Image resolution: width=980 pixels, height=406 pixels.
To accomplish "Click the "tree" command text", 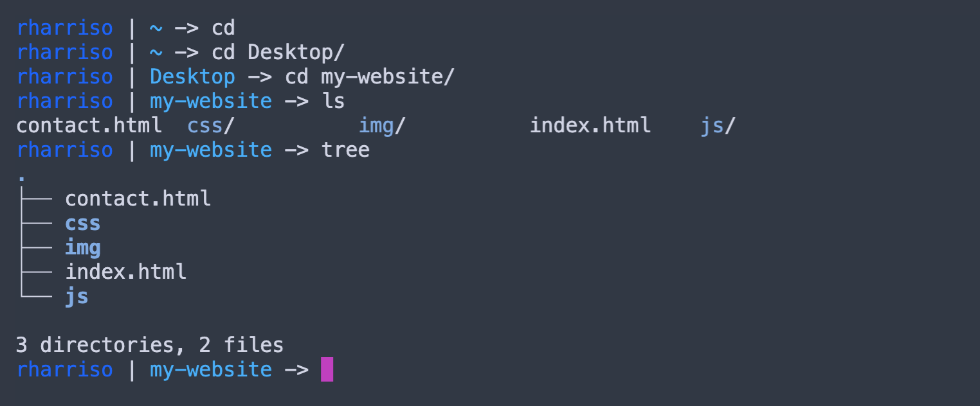I will [345, 150].
